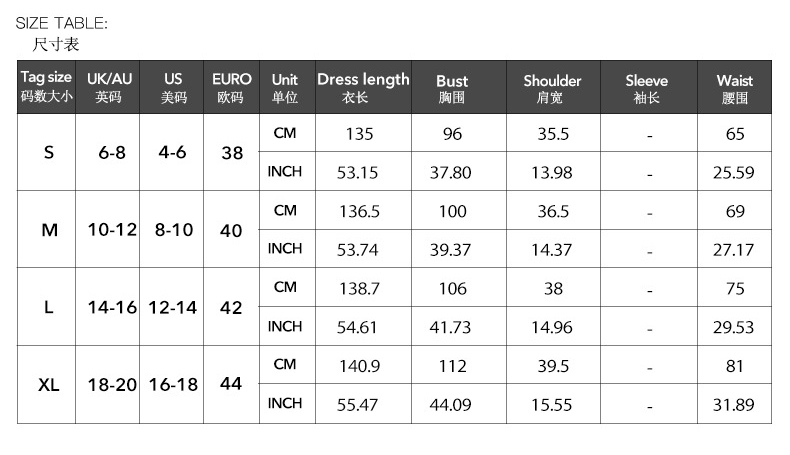Click the 140.9 dress length cell
The image size is (790, 455).
point(360,366)
